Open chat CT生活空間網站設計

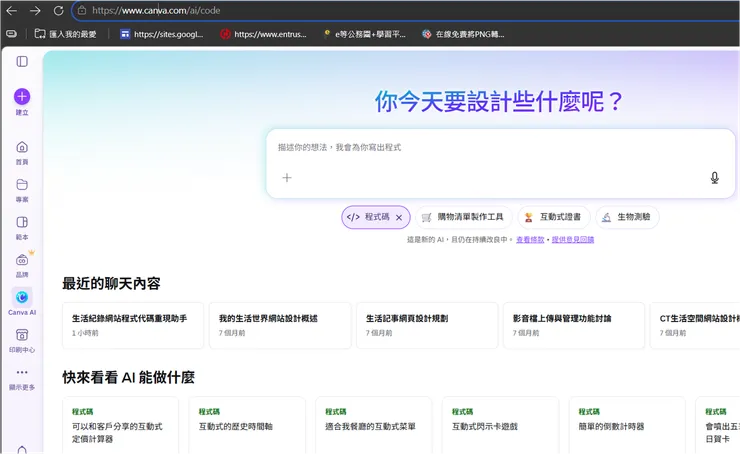(695, 326)
